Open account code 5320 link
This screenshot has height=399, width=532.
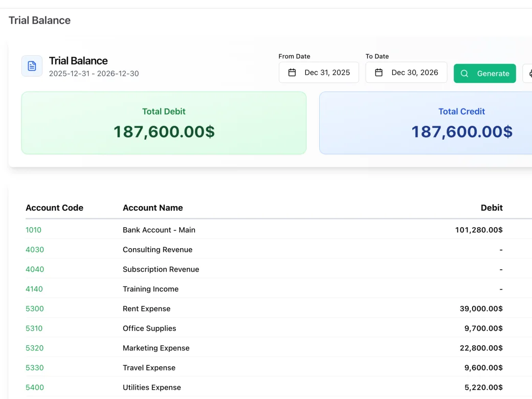pos(35,348)
